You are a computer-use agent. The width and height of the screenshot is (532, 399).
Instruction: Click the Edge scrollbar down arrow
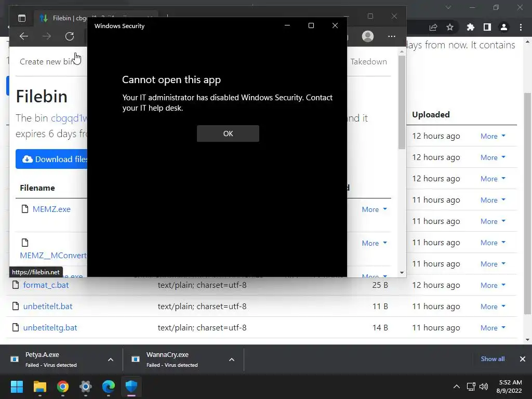click(402, 272)
